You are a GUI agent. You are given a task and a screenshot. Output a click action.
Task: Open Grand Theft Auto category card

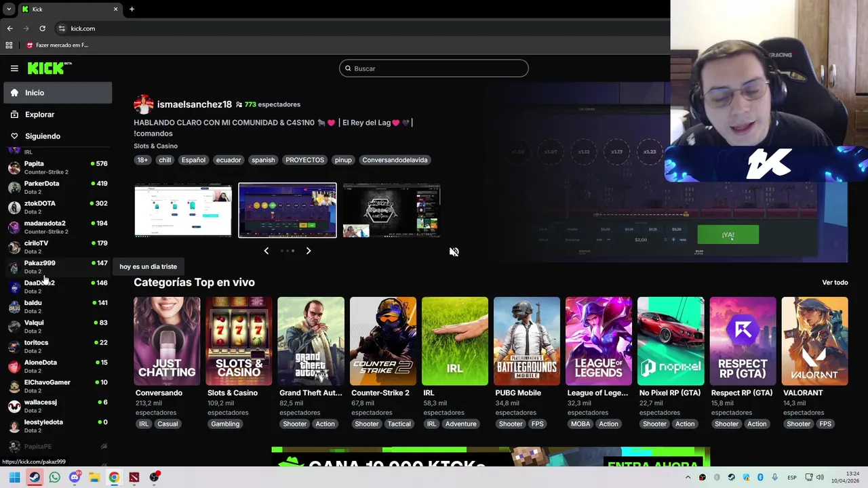311,341
